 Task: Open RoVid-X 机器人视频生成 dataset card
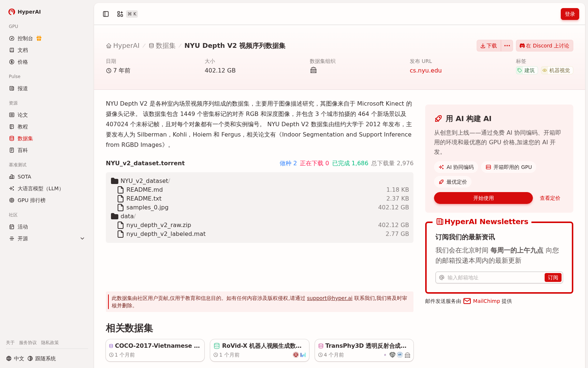coord(259,350)
